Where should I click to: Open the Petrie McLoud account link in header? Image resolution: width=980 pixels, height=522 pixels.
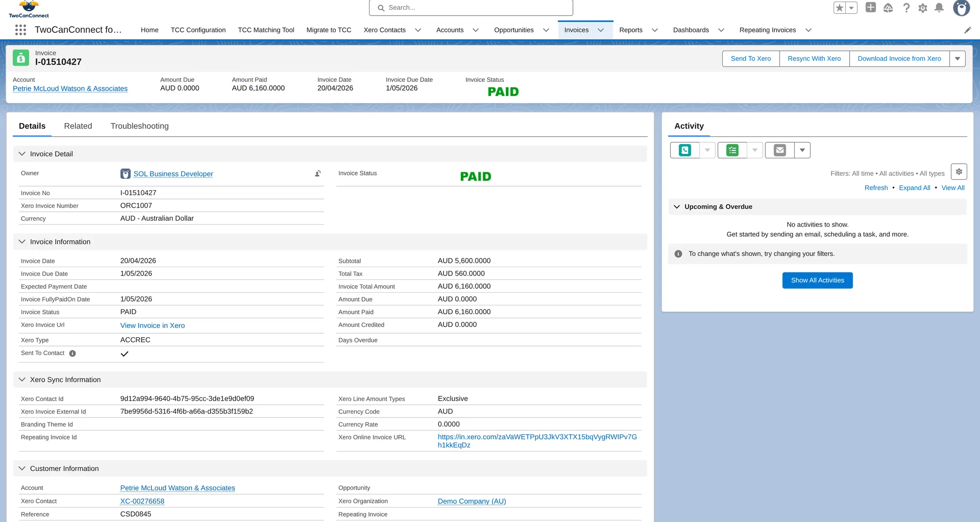(x=70, y=89)
